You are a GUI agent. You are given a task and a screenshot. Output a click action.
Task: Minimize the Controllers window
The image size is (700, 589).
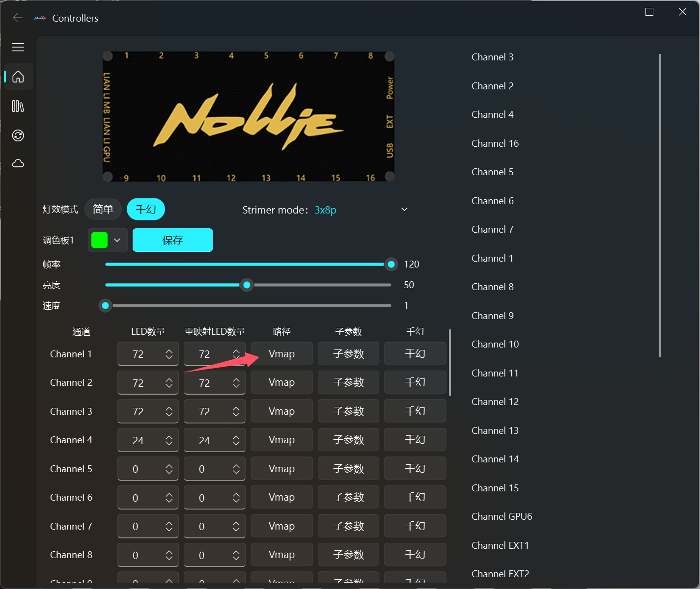coord(616,12)
